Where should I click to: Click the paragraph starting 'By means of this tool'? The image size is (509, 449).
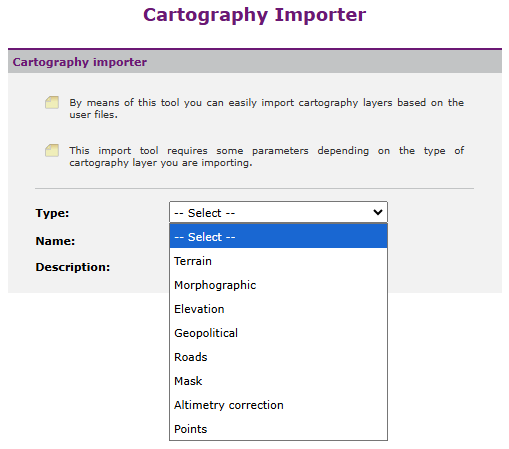pyautogui.click(x=266, y=108)
